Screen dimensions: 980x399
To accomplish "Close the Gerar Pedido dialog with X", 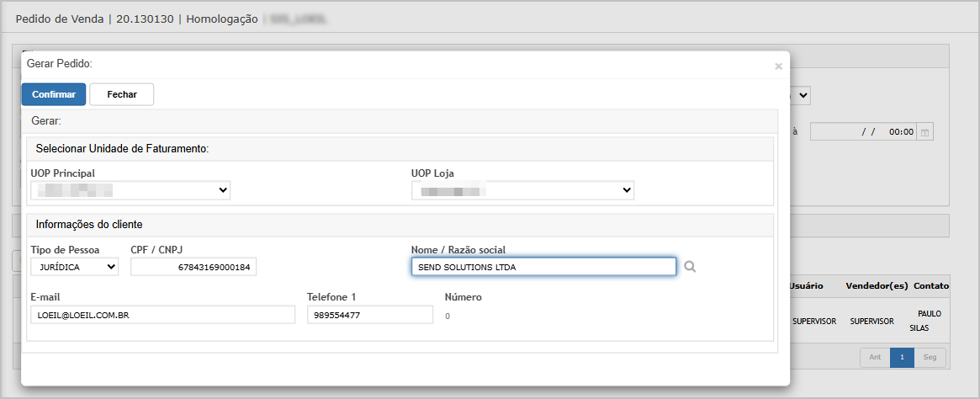I will point(778,66).
